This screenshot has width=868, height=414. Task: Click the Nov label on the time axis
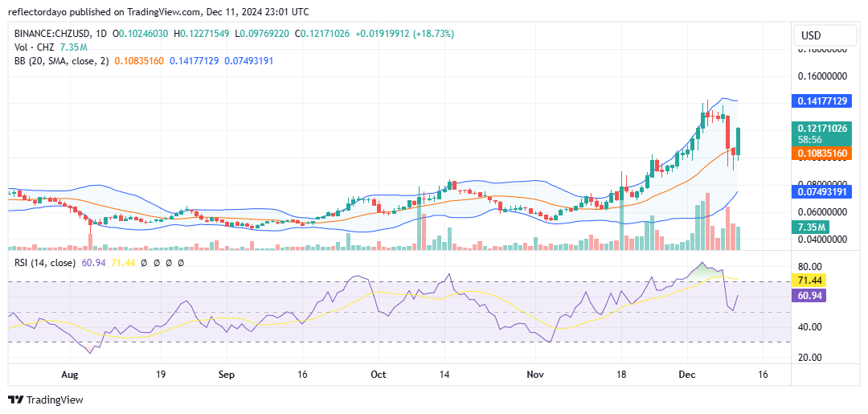[x=536, y=375]
